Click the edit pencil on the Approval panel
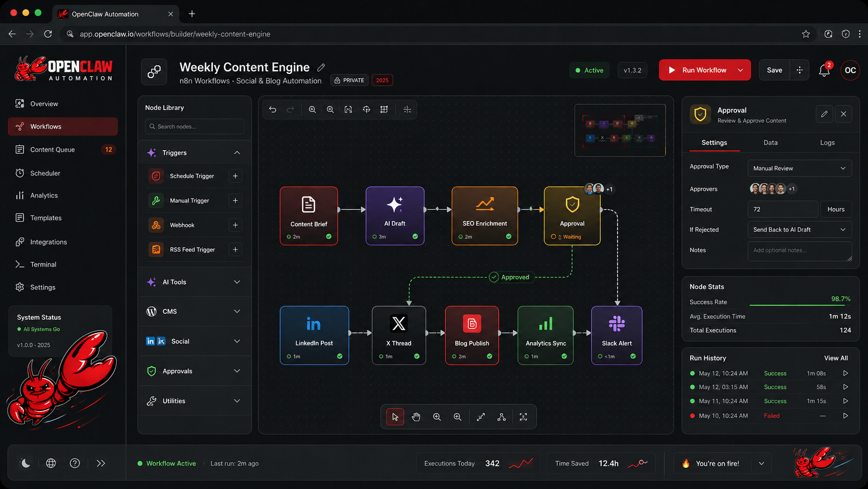The height and width of the screenshot is (489, 868). [824, 114]
